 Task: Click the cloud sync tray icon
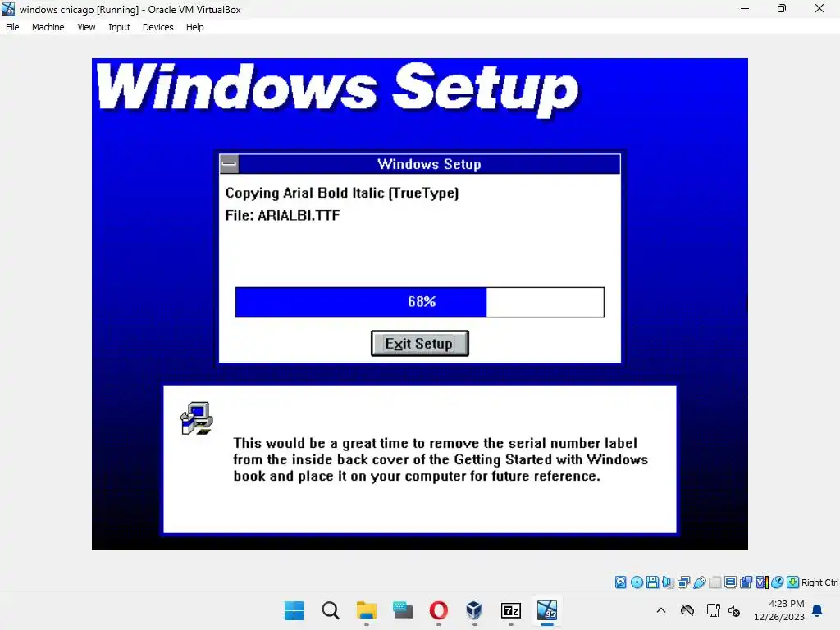(687, 610)
